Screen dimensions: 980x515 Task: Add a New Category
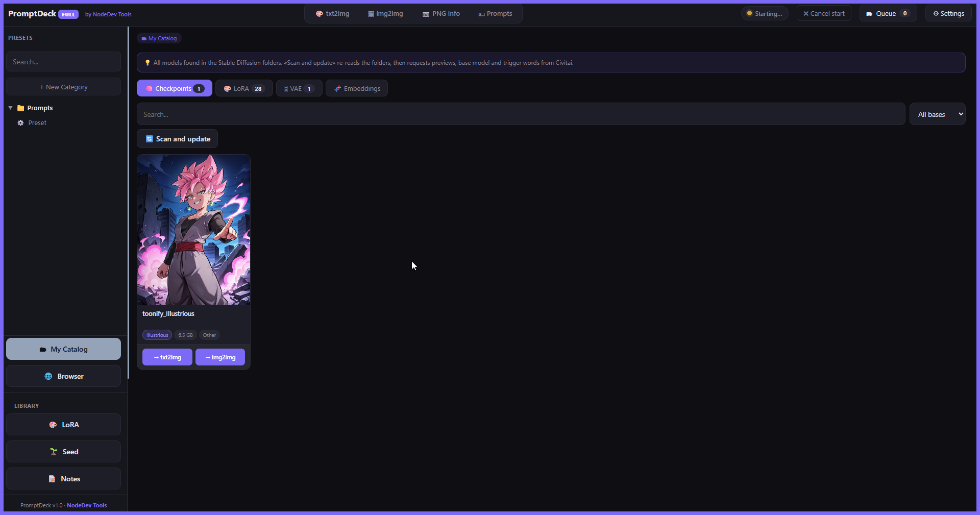[63, 87]
